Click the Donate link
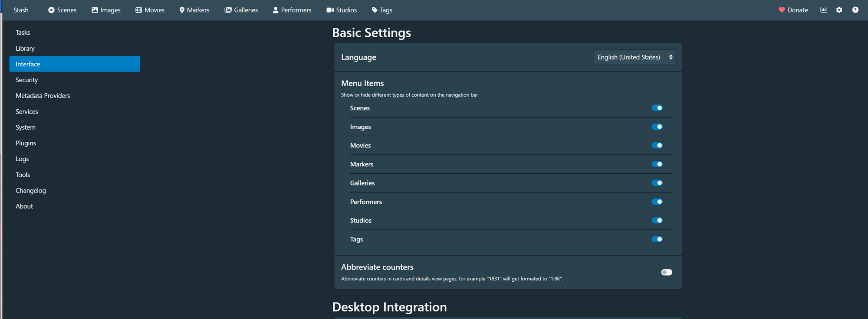The image size is (868, 319). (x=793, y=10)
